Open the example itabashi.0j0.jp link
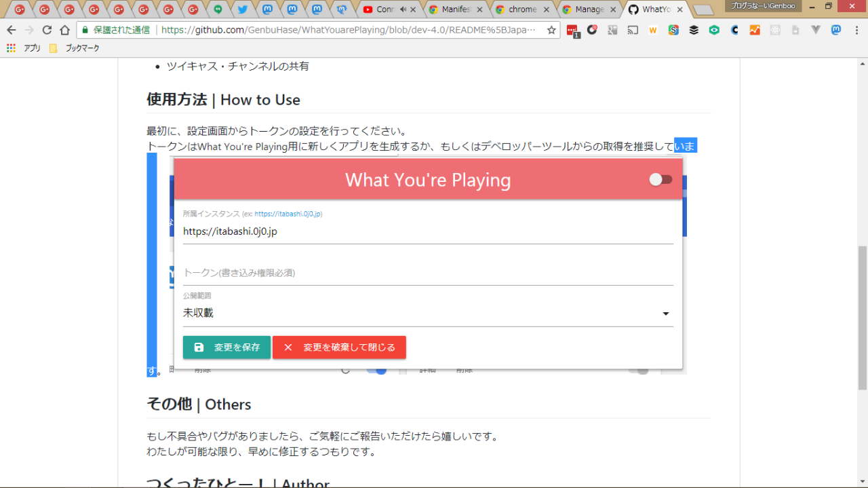The width and height of the screenshot is (868, 488). coord(288,214)
